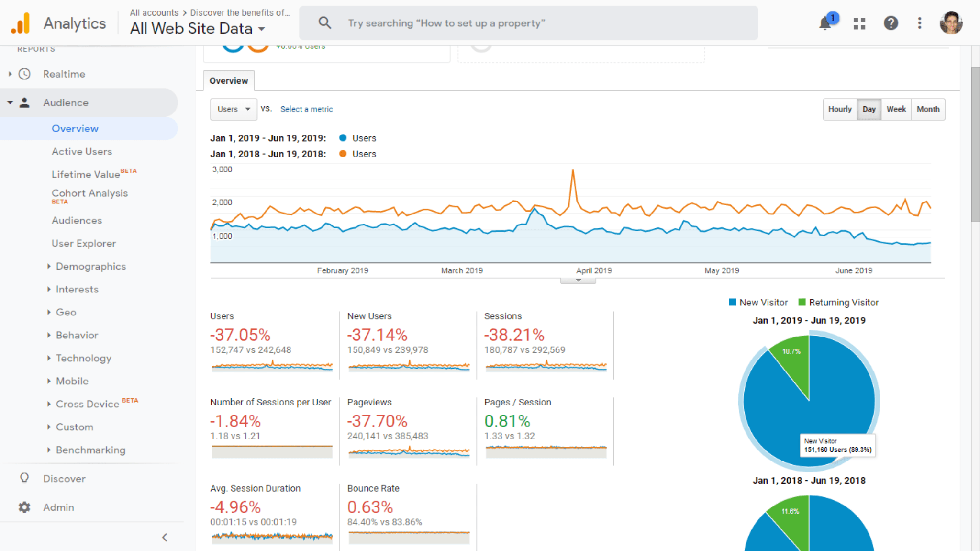Click the chart annotation drawer handle

(578, 281)
